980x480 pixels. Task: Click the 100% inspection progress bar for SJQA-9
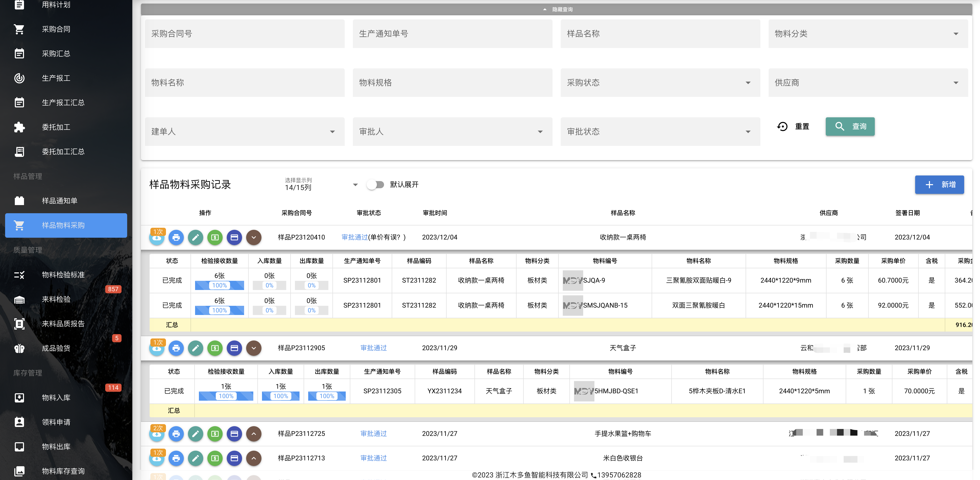[220, 285]
